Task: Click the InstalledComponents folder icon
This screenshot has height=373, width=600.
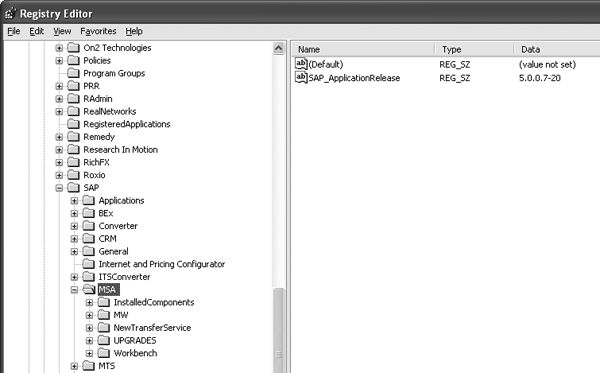Action: (x=103, y=302)
